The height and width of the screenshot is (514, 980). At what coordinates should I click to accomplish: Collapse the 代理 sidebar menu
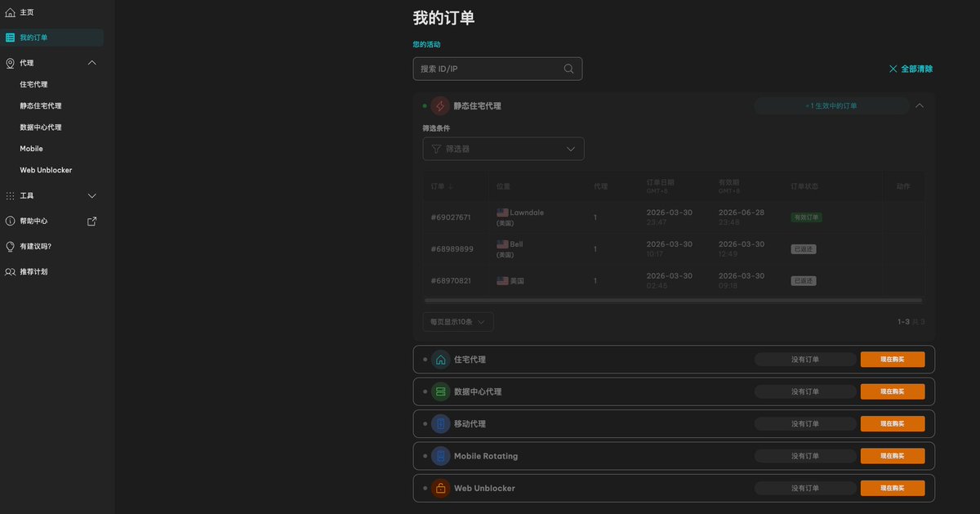pos(91,63)
